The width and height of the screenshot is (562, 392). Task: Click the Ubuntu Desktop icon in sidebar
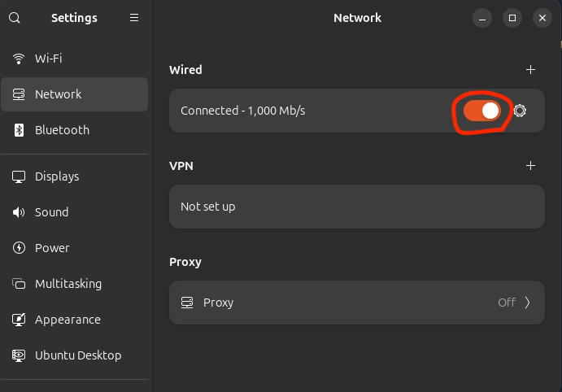pos(19,355)
